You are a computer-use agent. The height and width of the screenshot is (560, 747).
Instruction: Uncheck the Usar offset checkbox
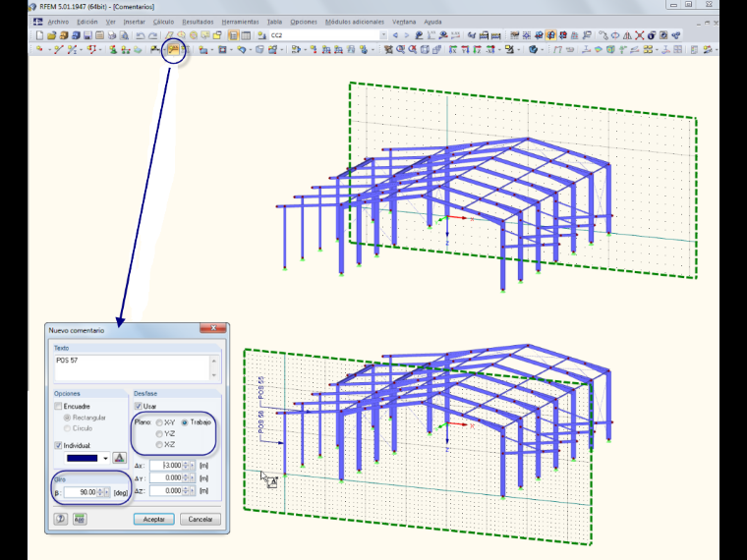139,406
